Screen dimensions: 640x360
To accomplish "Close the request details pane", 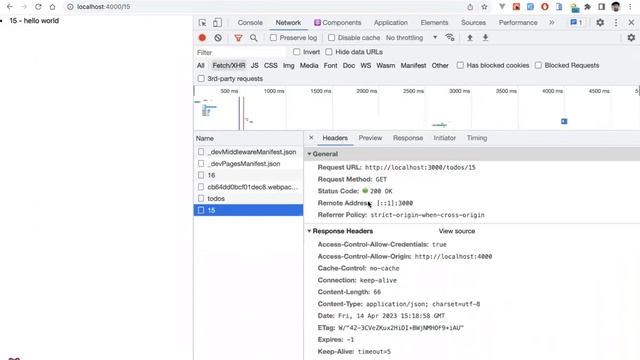I will pyautogui.click(x=311, y=138).
